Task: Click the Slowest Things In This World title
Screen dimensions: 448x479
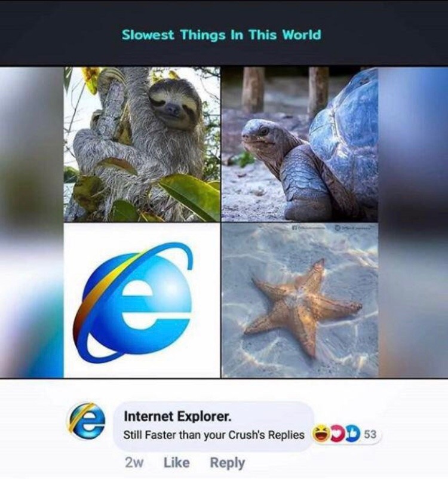Action: pyautogui.click(x=222, y=35)
